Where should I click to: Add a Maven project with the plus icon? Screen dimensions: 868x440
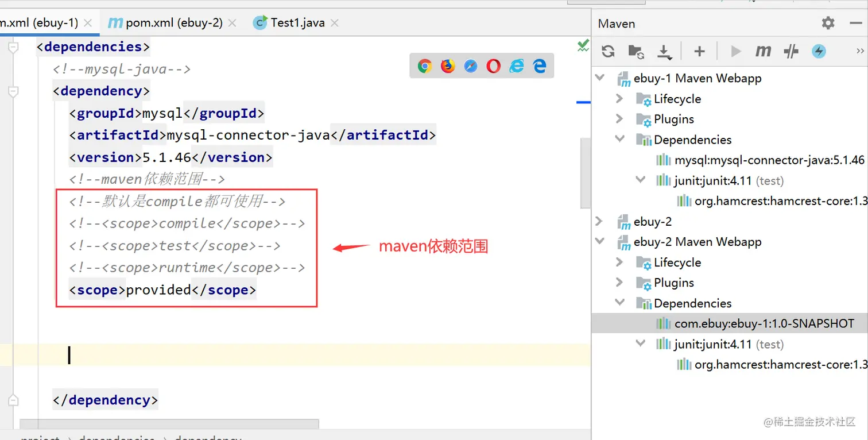coord(699,51)
